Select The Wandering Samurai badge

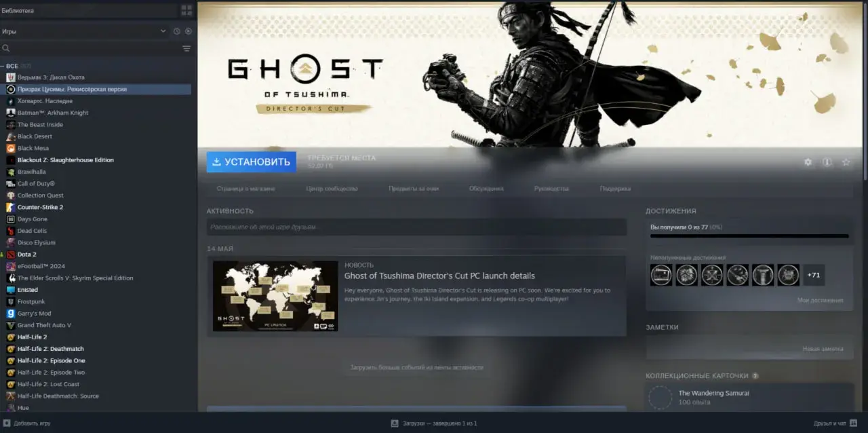coord(713,393)
